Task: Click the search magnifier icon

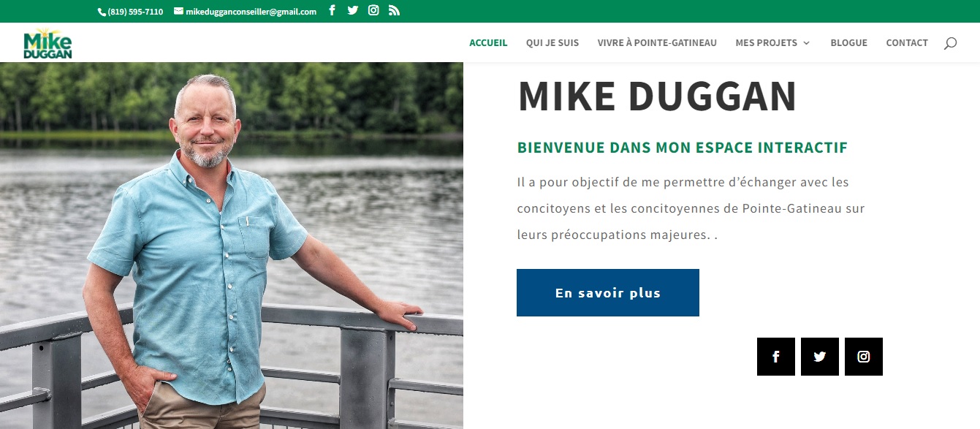Action: point(950,43)
